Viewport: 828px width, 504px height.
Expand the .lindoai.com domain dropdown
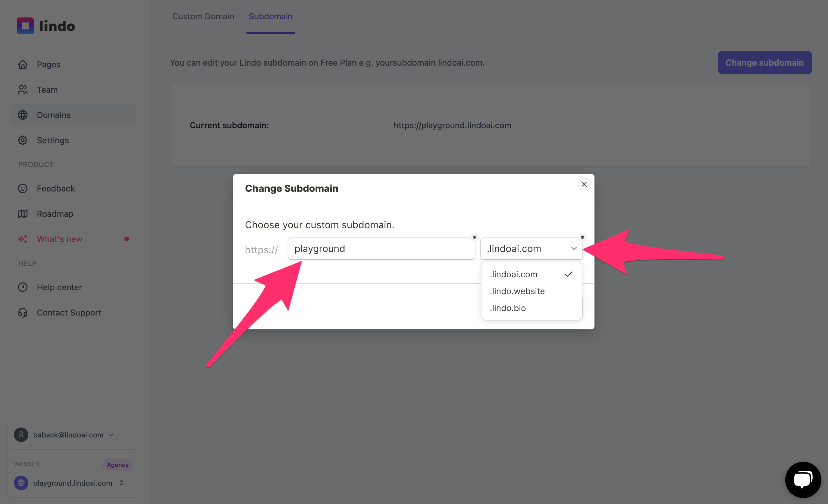tap(531, 248)
